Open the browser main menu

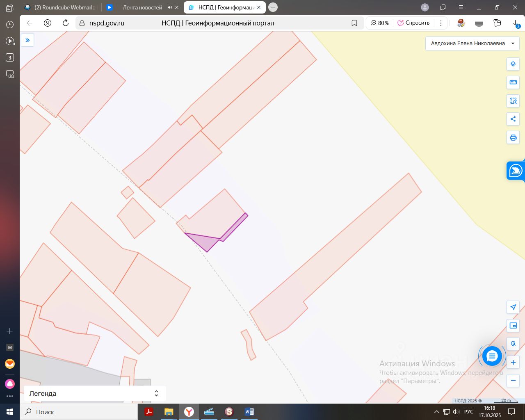[x=461, y=7]
